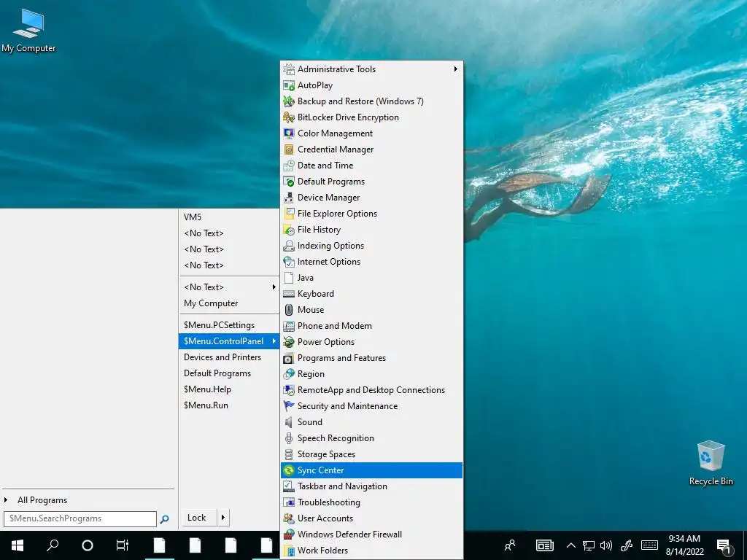Viewport: 747px width, 560px height.
Task: Click the $Menu.SearchPrograms search field
Action: point(80,518)
